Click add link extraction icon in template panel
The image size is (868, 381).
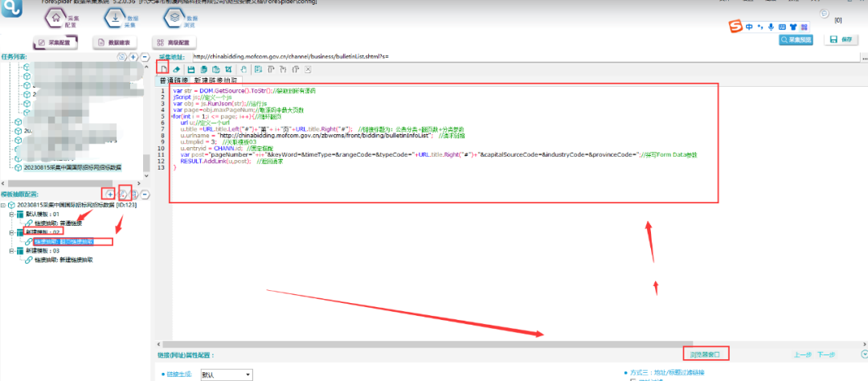click(125, 194)
